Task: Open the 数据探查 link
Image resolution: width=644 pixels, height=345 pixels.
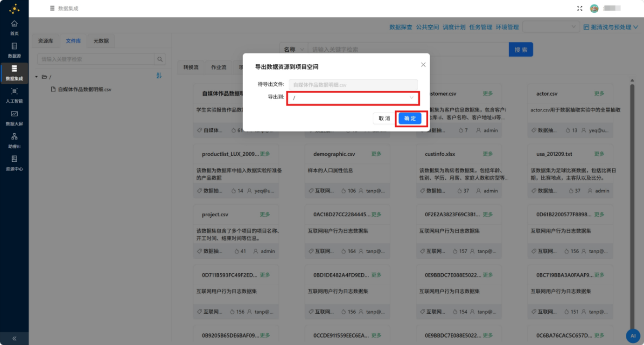Action: point(401,27)
